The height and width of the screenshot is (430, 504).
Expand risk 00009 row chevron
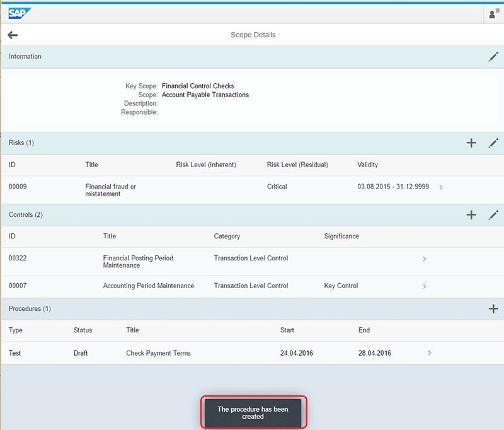tap(440, 187)
